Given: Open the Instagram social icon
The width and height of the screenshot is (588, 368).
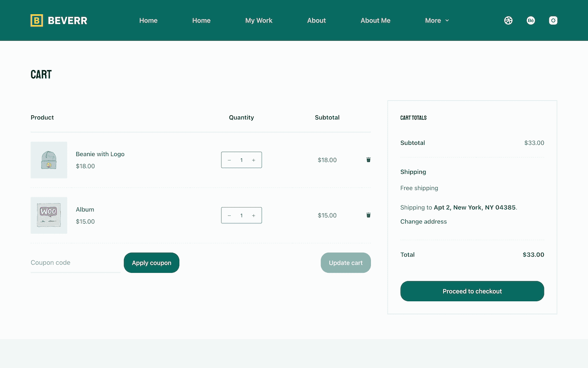Looking at the screenshot, I should (x=553, y=21).
